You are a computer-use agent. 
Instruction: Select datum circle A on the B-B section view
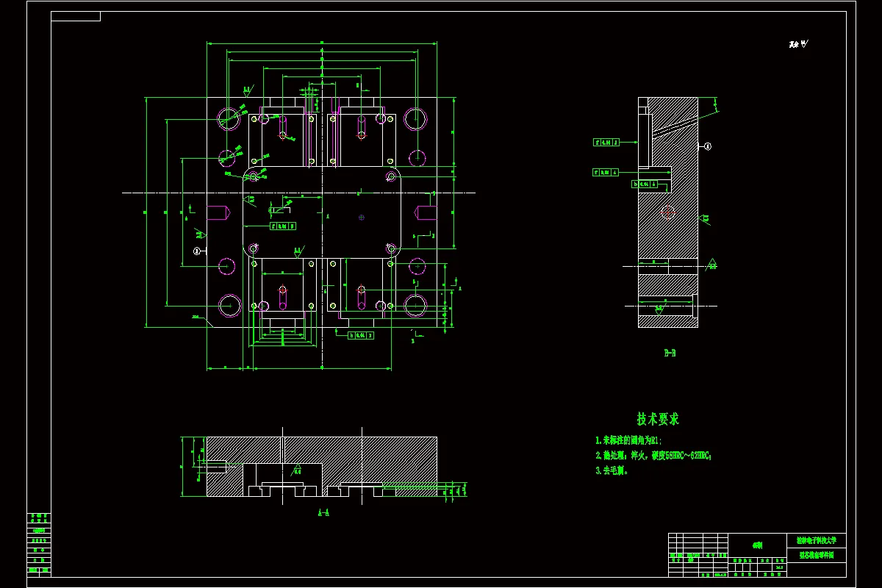coord(708,146)
